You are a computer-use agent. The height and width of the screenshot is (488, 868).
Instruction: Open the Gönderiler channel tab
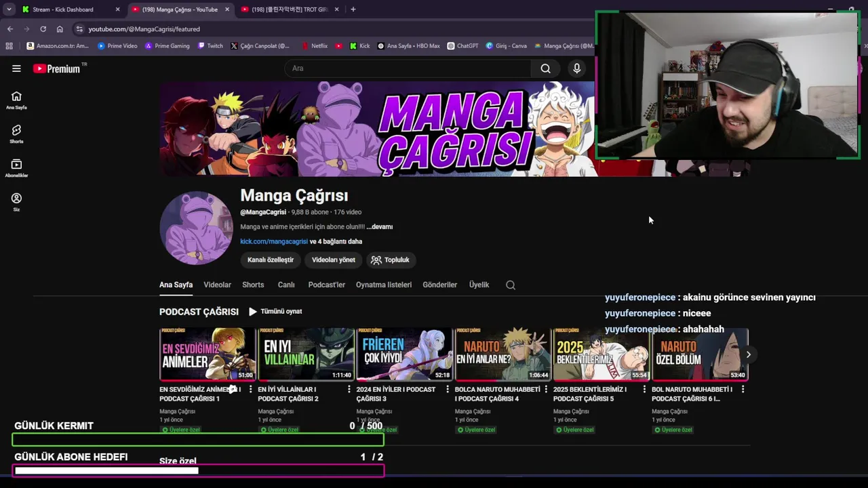tap(440, 285)
